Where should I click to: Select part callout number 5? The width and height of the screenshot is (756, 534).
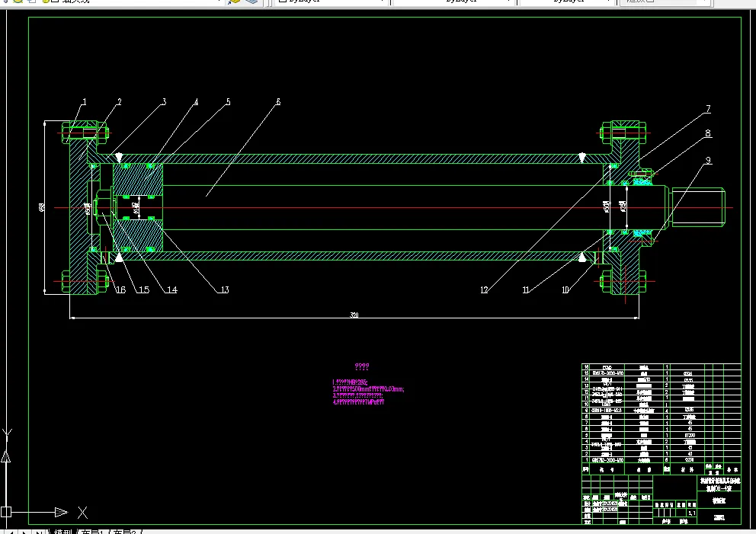[229, 101]
